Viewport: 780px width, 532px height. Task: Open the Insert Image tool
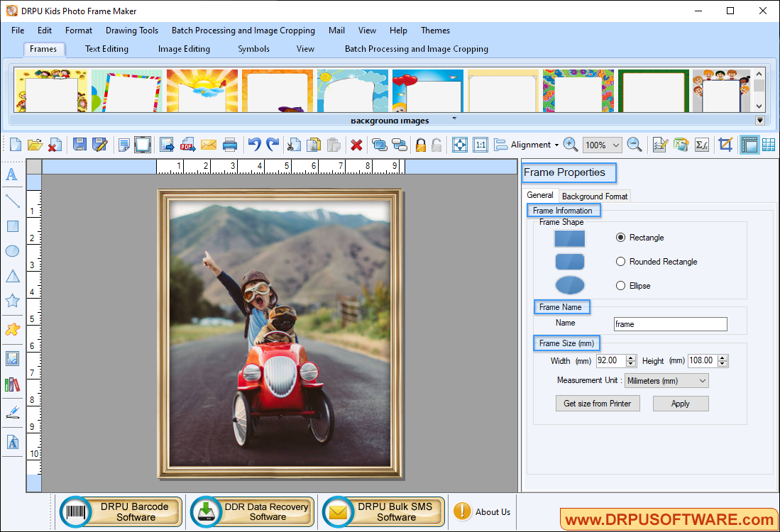click(x=11, y=358)
